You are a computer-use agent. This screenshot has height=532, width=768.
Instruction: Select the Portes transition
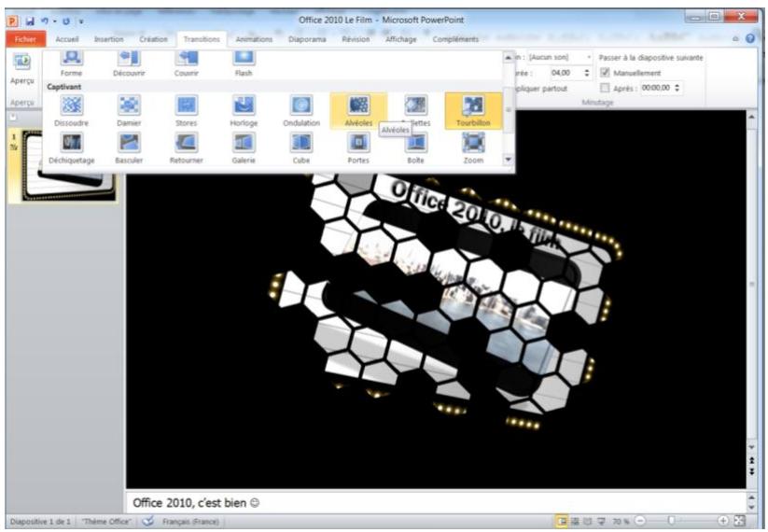tap(358, 148)
